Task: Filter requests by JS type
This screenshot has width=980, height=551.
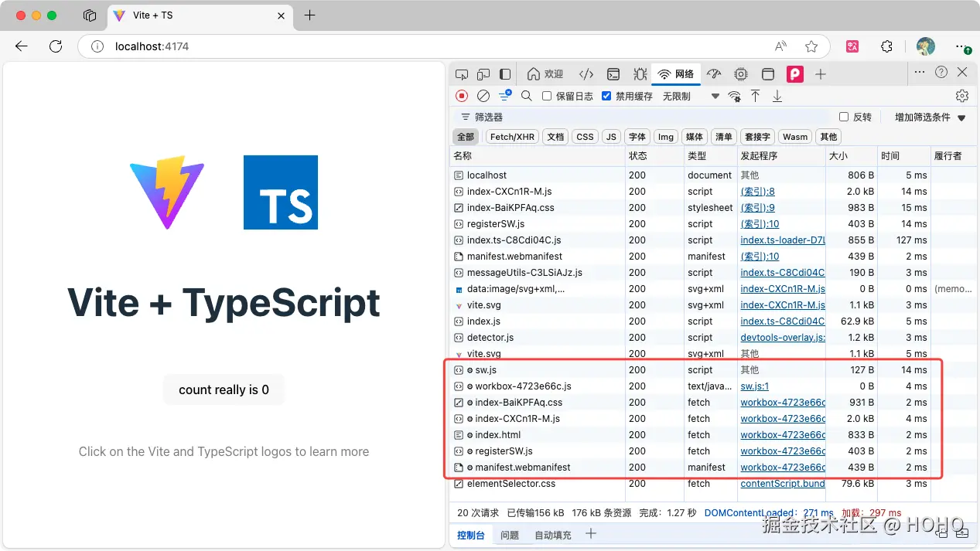Action: (611, 137)
